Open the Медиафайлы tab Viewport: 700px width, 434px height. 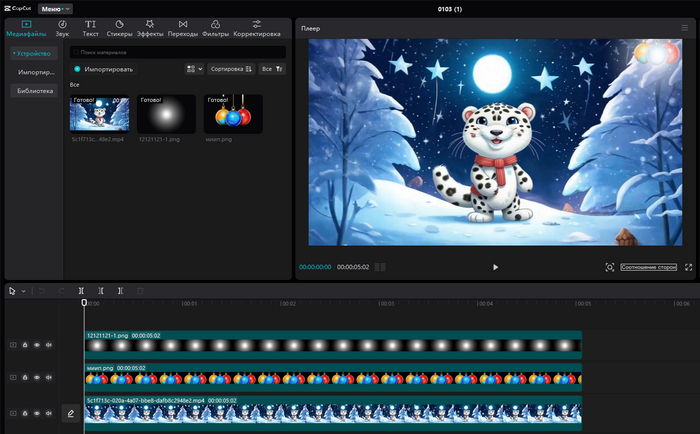(26, 28)
